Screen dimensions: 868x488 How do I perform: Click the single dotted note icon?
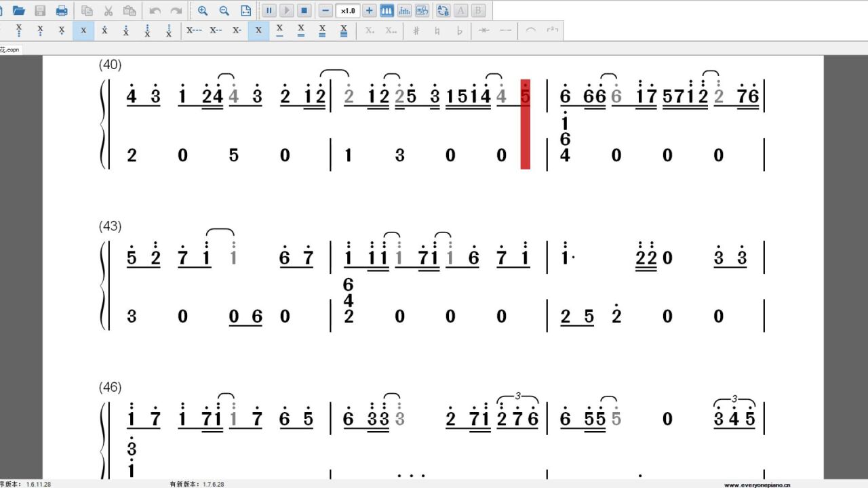[370, 30]
